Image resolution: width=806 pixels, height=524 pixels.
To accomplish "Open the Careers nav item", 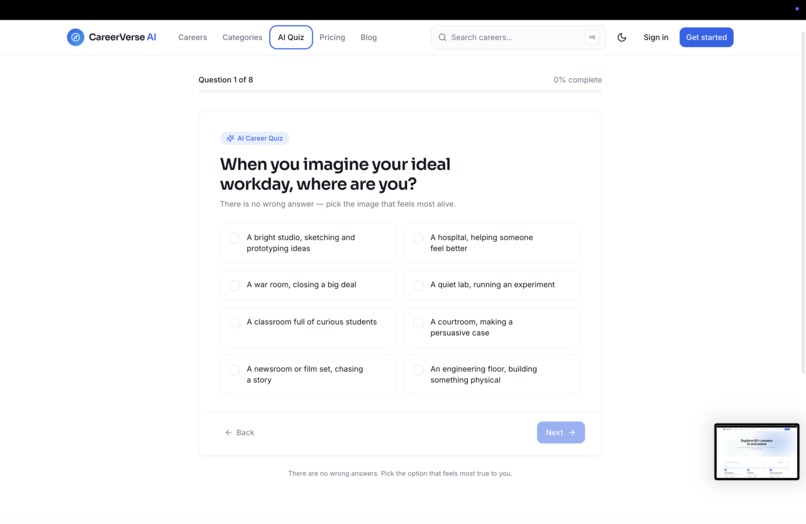I will pyautogui.click(x=192, y=37).
